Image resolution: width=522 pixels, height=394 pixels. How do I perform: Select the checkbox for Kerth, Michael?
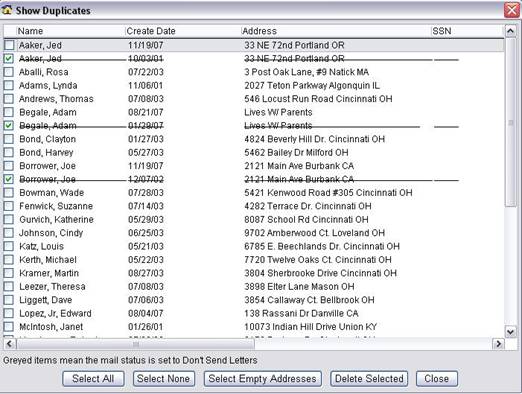coord(9,260)
